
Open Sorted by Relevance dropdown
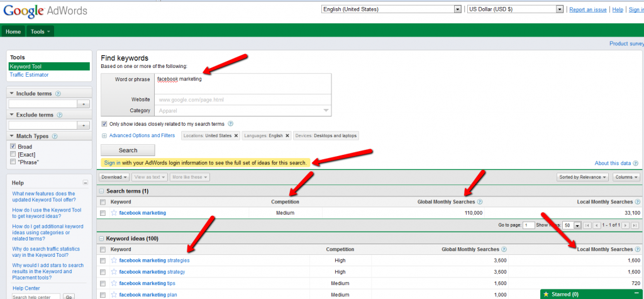583,177
